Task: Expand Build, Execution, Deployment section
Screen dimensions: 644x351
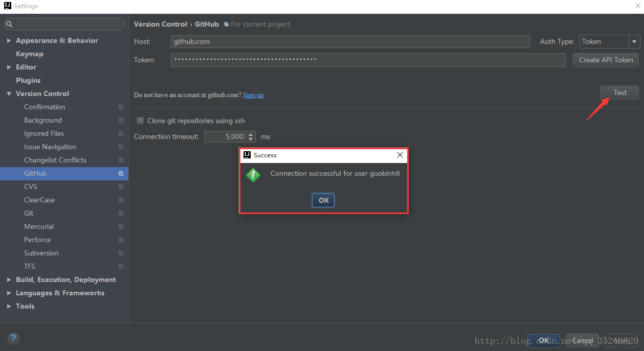Action: click(x=9, y=279)
